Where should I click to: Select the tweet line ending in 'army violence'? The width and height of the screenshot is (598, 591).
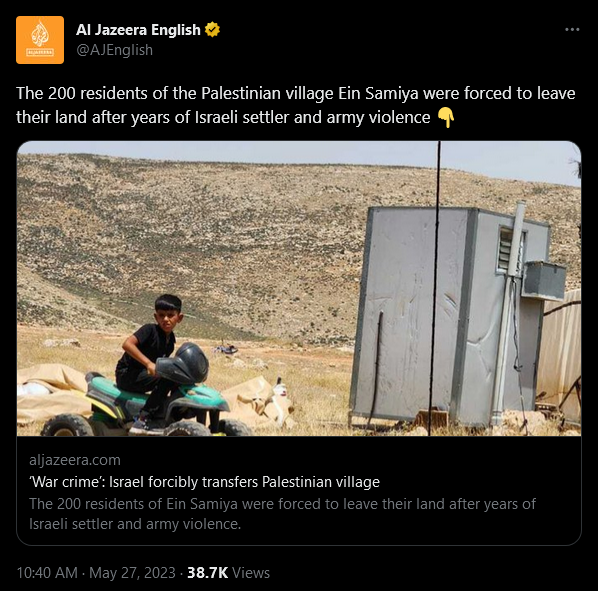click(x=223, y=117)
